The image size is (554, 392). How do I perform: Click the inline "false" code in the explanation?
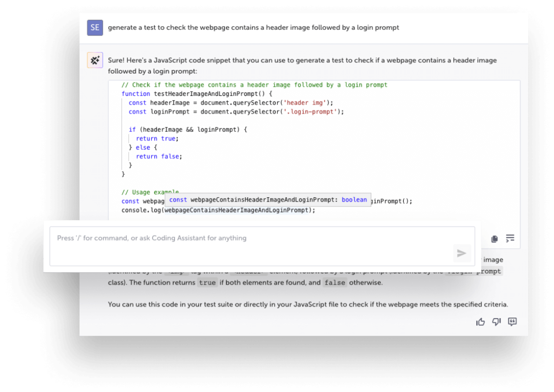[335, 283]
